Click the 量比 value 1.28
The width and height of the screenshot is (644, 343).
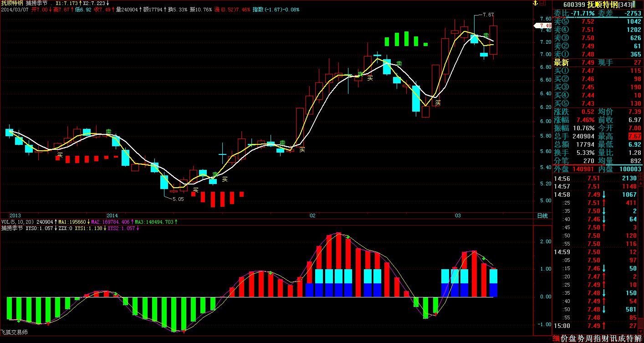635,153
